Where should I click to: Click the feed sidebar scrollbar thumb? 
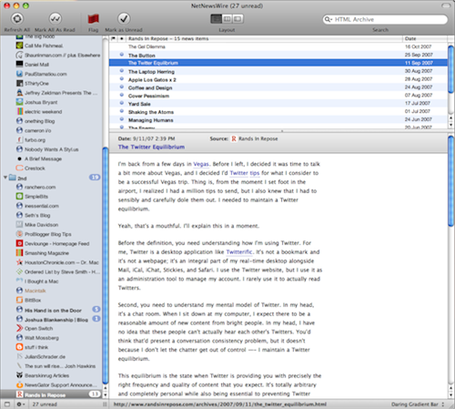tap(105, 265)
